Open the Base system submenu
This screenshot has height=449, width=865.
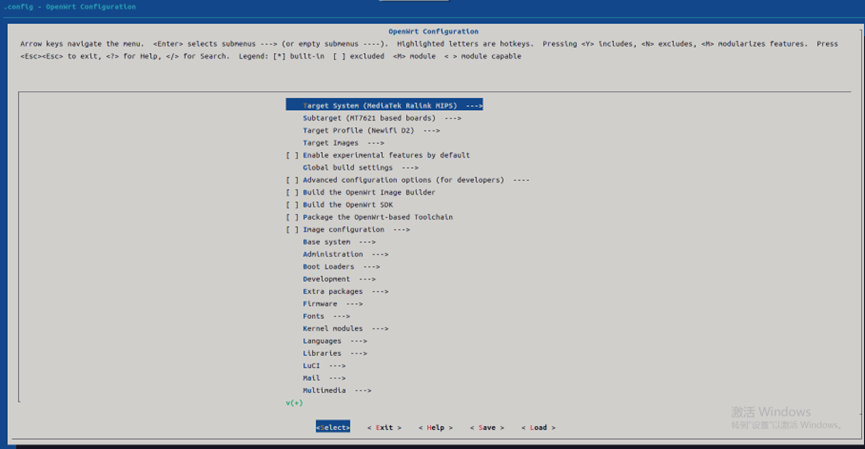339,242
